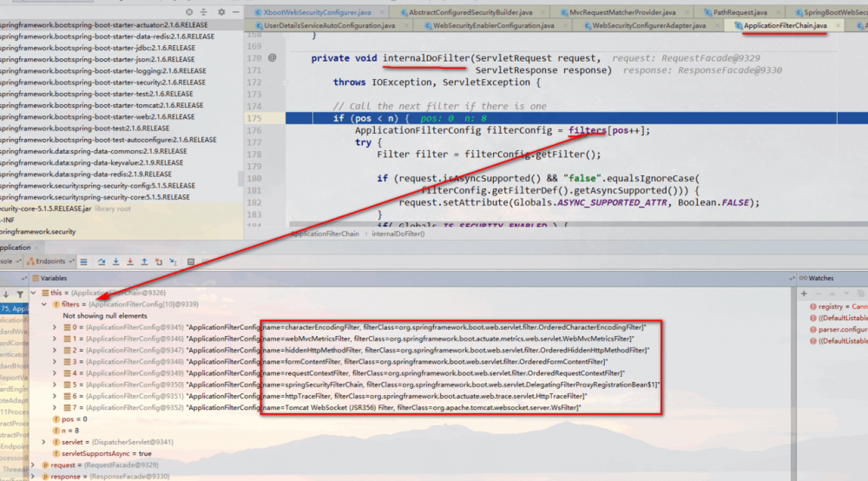The image size is (868, 481).
Task: Open project panel settings gear
Action: (x=221, y=11)
